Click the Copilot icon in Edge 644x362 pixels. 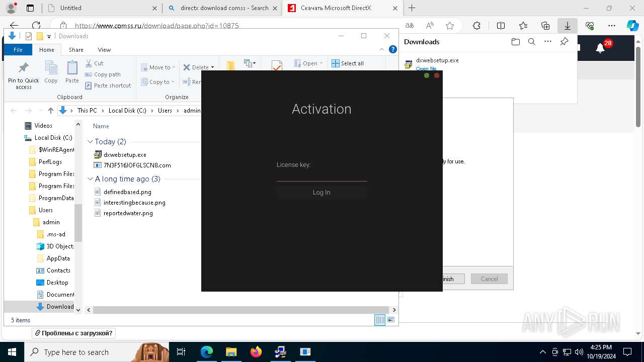(x=632, y=26)
